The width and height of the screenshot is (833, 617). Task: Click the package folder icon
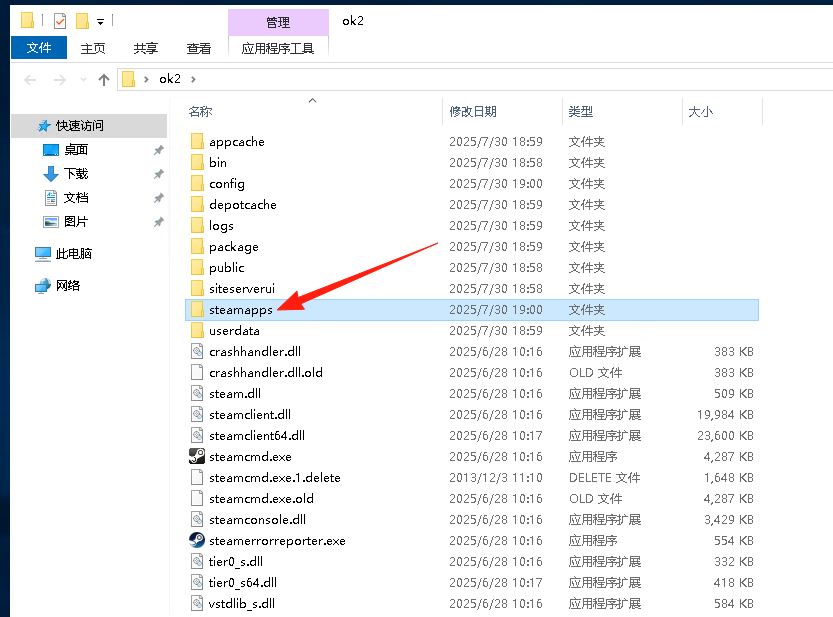pyautogui.click(x=197, y=246)
